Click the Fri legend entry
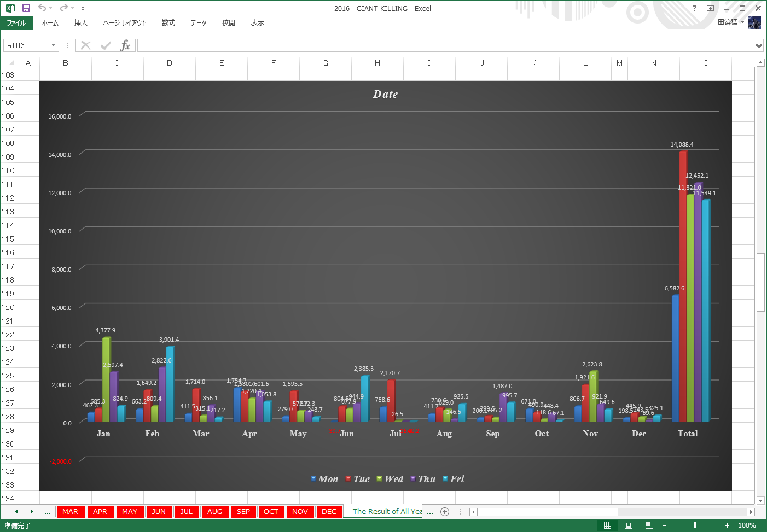 (453, 479)
